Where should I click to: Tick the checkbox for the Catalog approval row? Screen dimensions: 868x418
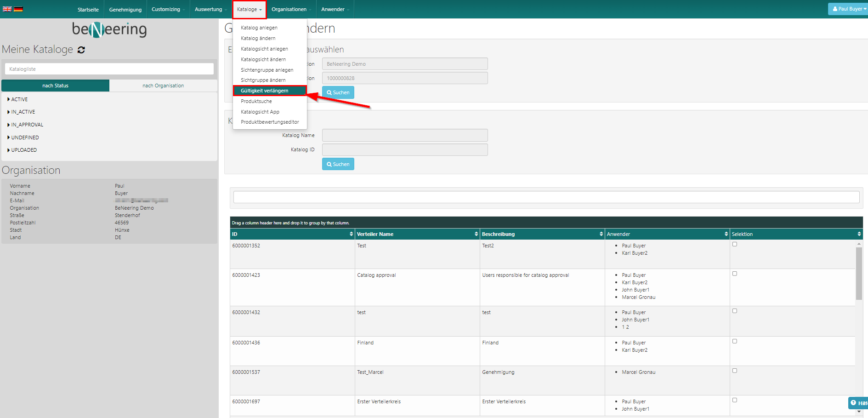tap(734, 274)
